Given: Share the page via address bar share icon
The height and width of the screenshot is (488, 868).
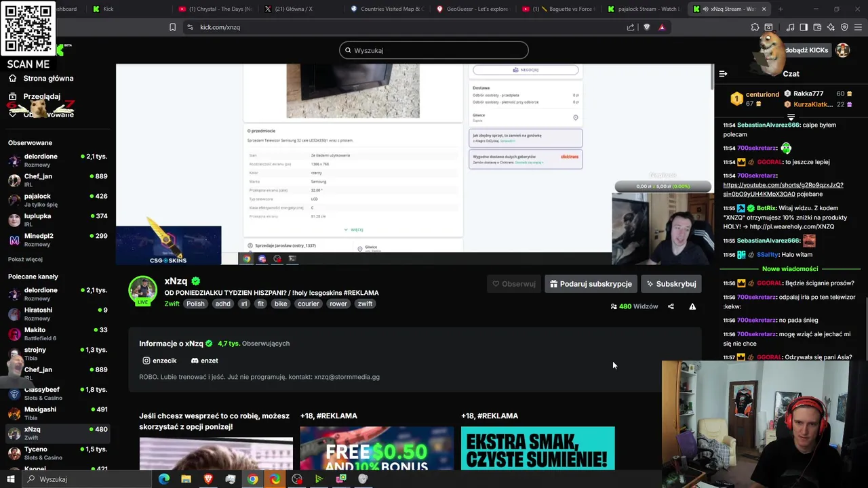Looking at the screenshot, I should pyautogui.click(x=631, y=27).
